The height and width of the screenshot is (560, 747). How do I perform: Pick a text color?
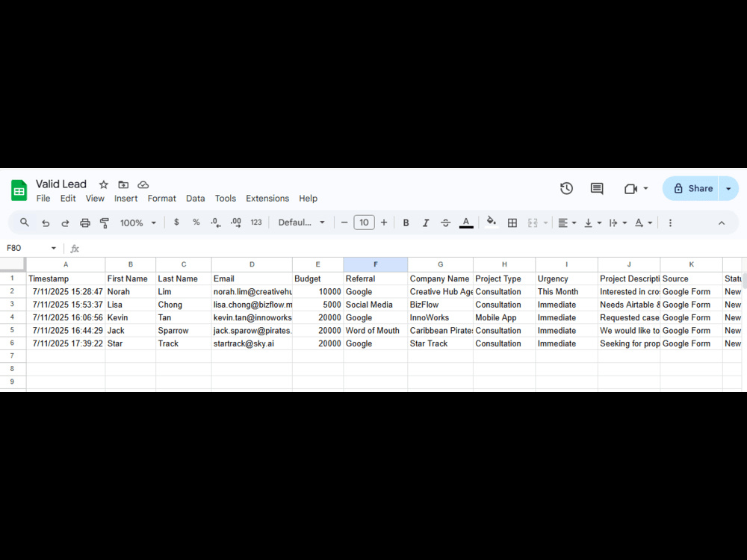466,223
